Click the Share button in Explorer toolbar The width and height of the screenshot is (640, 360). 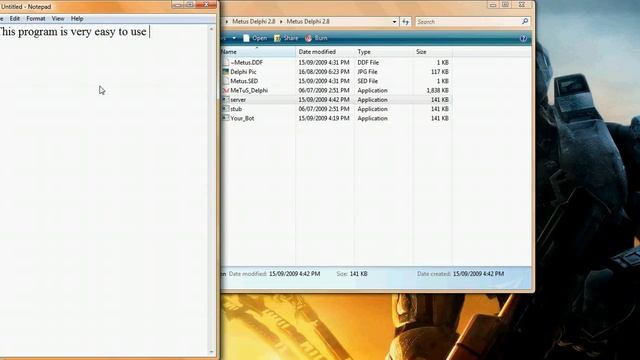(x=286, y=38)
